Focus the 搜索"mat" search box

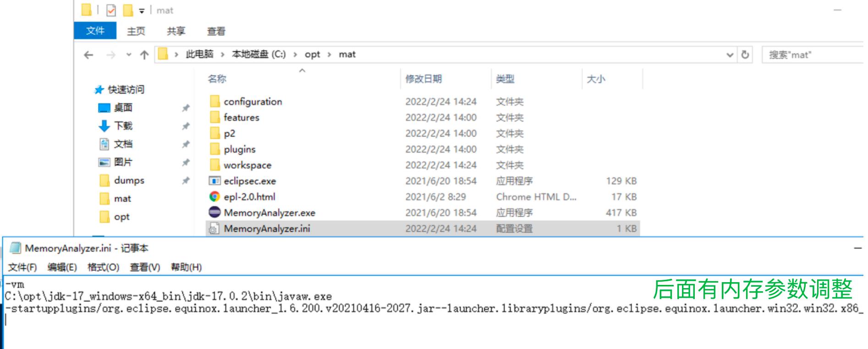(x=813, y=55)
